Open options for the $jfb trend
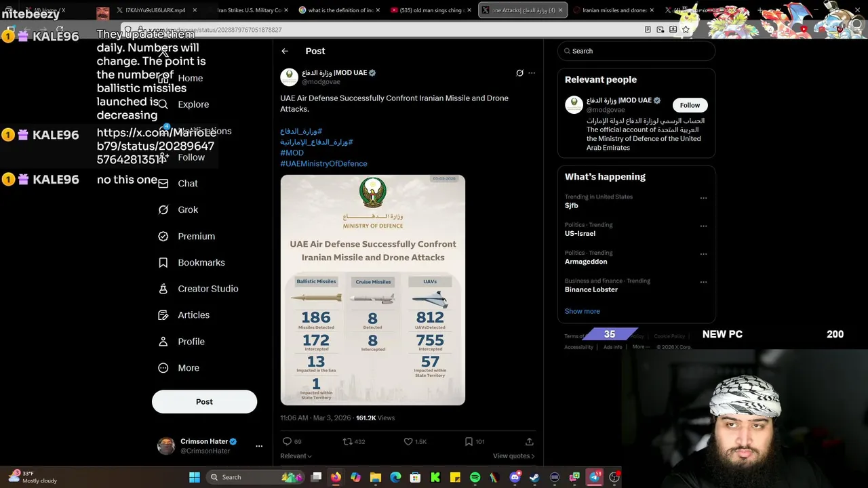 click(x=703, y=198)
